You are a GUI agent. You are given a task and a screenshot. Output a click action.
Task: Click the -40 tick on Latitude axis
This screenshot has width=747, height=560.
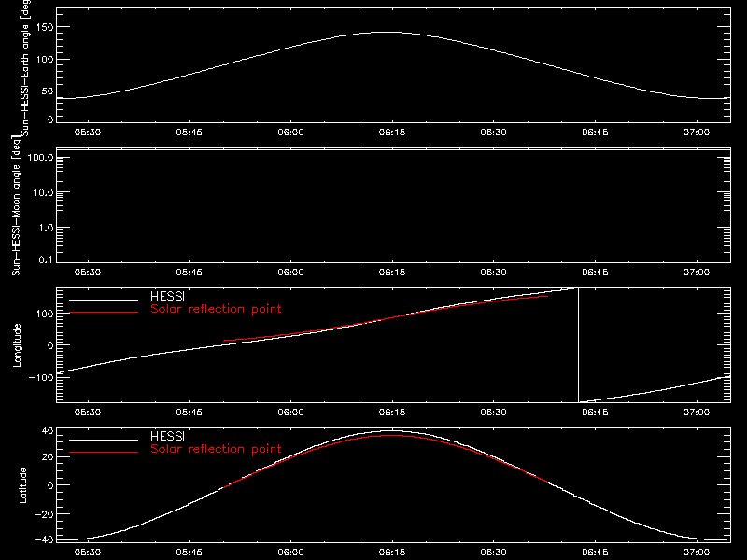point(44,540)
